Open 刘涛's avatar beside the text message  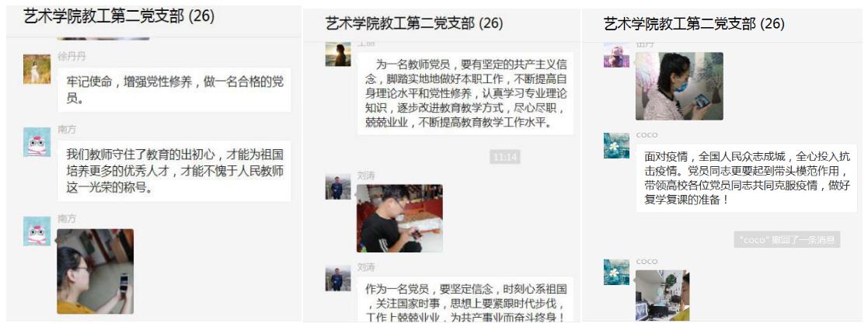[x=338, y=278]
